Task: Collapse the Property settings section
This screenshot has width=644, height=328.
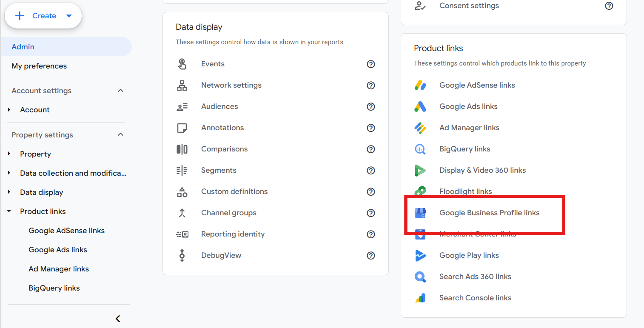Action: [121, 135]
